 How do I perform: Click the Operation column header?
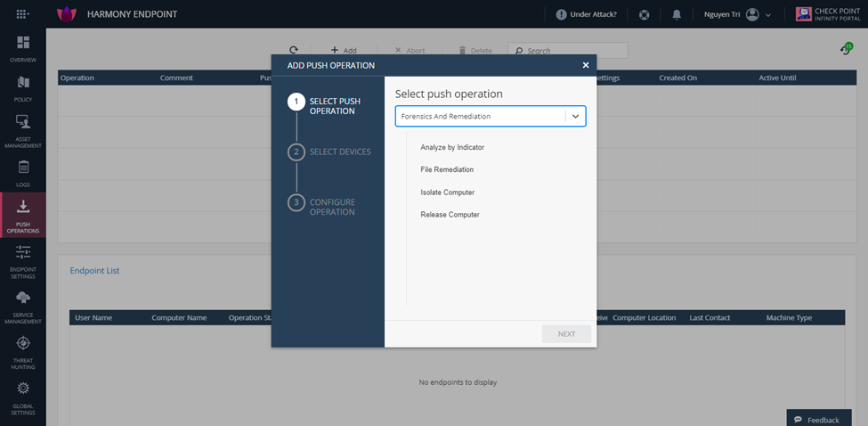tap(77, 78)
